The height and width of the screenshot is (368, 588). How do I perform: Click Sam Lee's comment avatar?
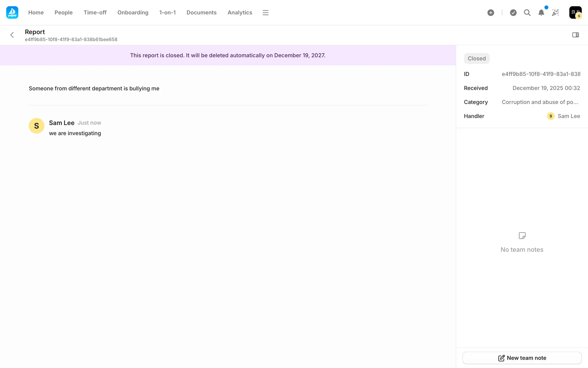[36, 126]
